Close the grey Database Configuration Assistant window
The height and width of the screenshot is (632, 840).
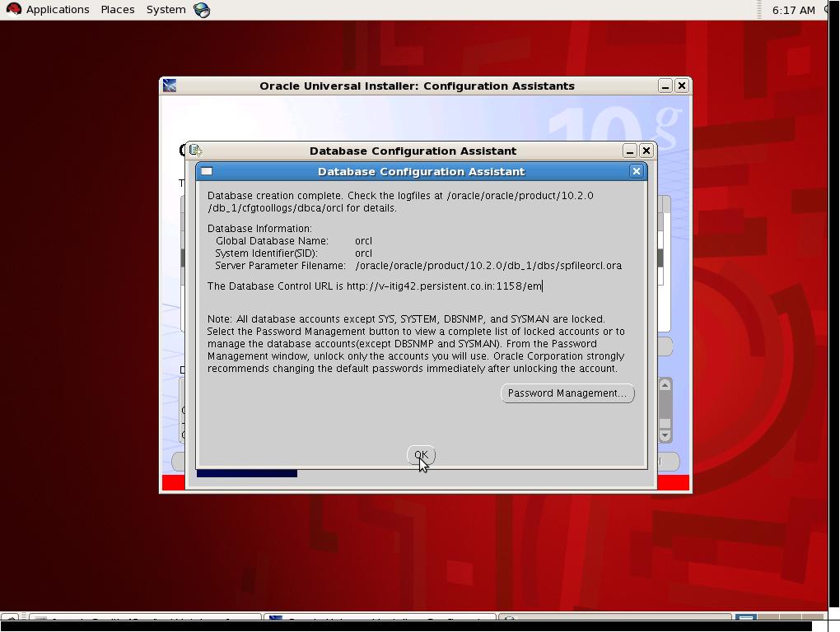click(x=646, y=151)
